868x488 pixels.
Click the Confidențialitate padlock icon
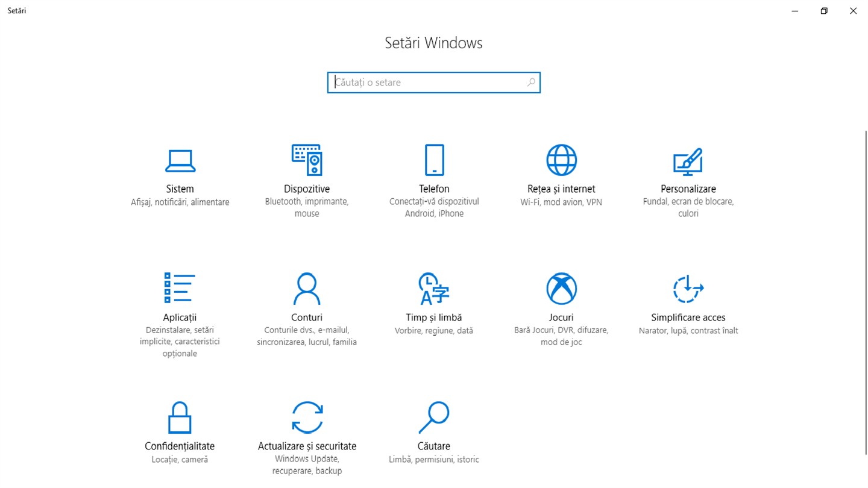coord(180,418)
